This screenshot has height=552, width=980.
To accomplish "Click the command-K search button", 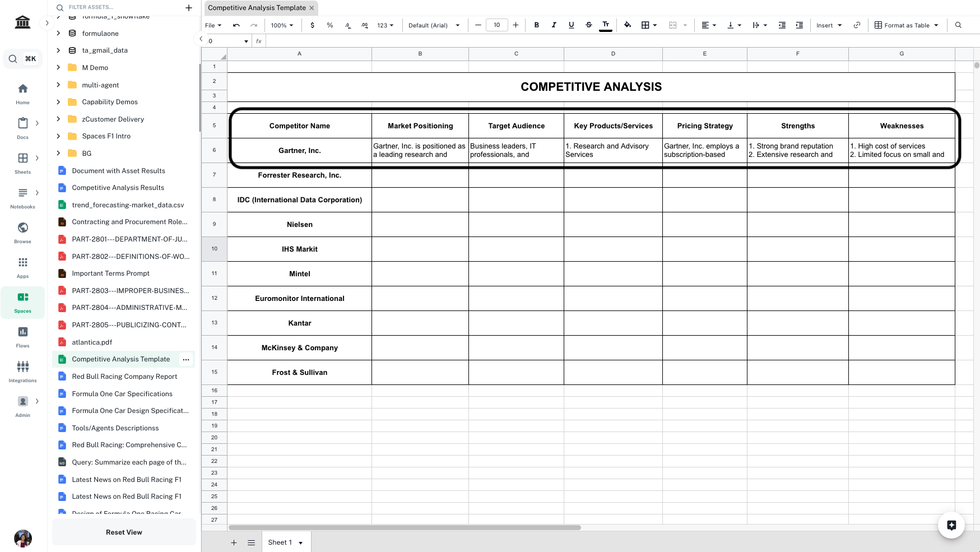I will (x=23, y=58).
